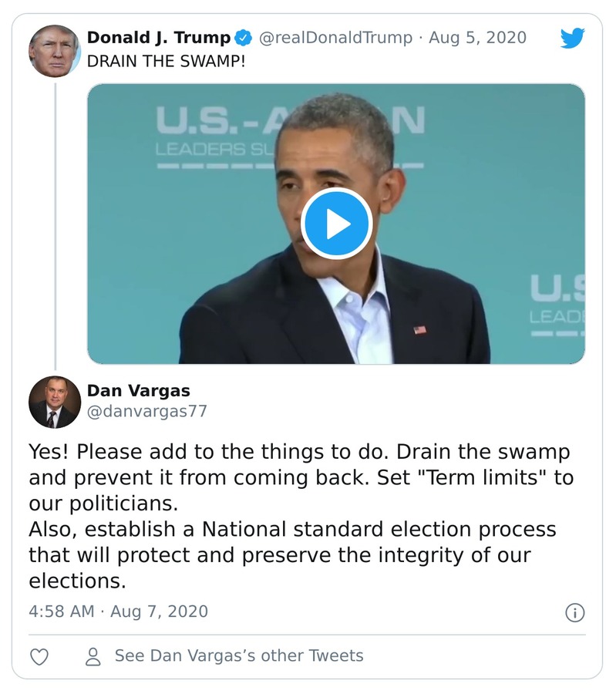This screenshot has width=616, height=694.
Task: Click the profile silhouette icon near the bottom
Action: point(93,656)
